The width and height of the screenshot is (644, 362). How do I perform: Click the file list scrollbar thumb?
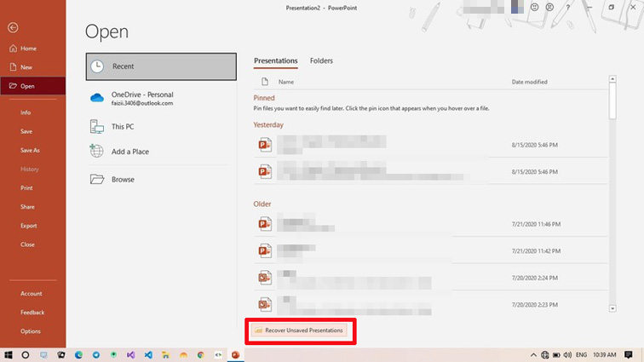[x=612, y=101]
